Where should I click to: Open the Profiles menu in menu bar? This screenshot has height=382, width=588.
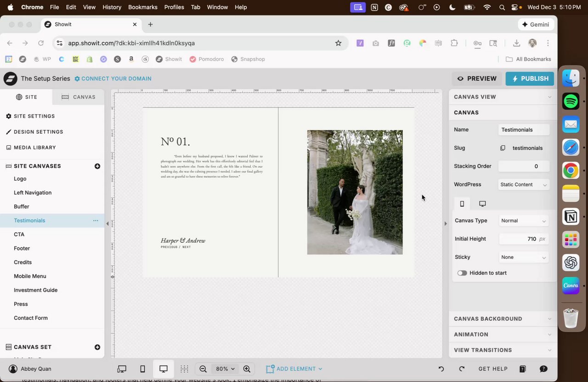click(174, 7)
